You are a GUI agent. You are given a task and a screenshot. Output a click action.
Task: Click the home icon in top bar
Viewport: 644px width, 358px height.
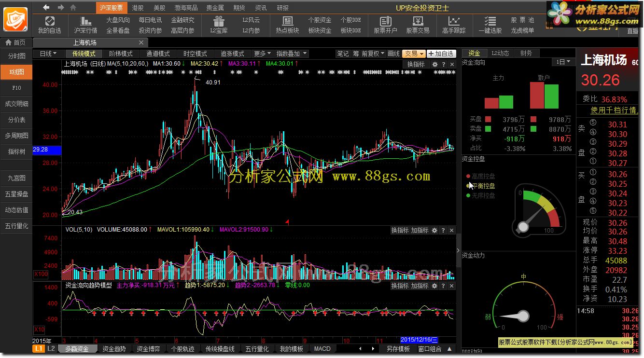coord(73,7)
